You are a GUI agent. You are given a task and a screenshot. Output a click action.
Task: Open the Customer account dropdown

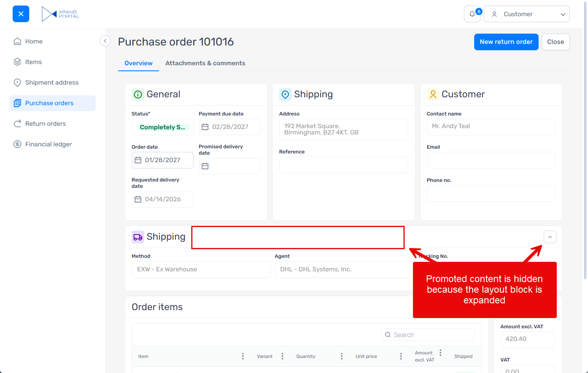[x=526, y=14]
